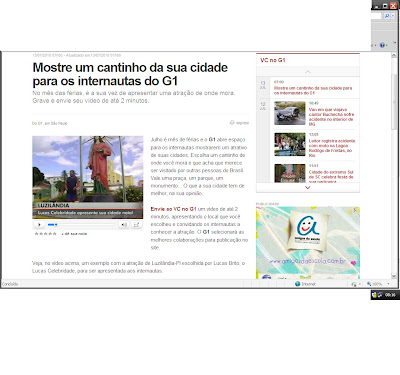Open the Lagoa Rodrigo de Freitas accident thumbnail
Viewport: 400px width, 375px height.
[290, 144]
